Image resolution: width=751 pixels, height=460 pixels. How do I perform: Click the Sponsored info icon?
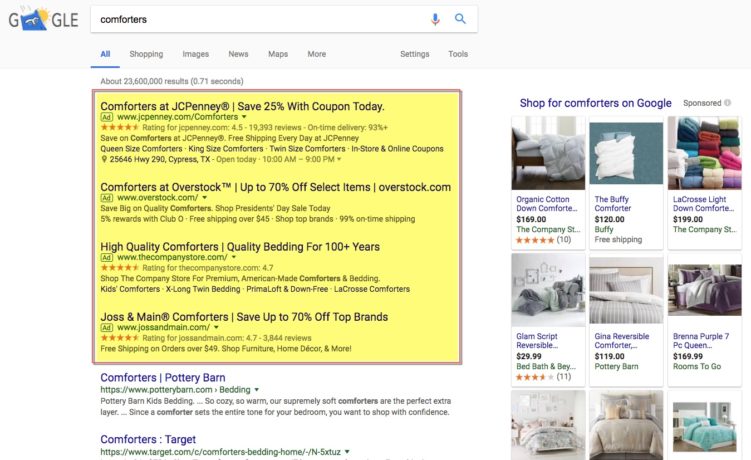[x=728, y=103]
